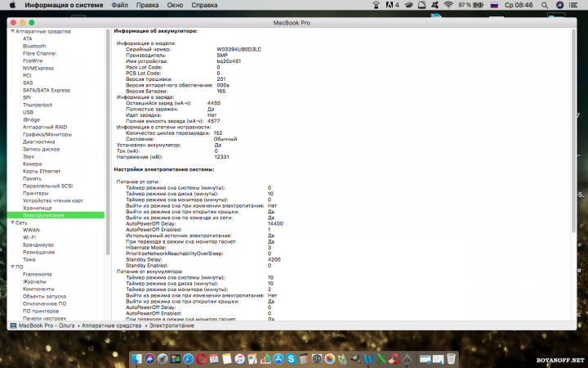Viewport: 588px width, 368px height.
Task: Select Графика/Мониторы in the sidebar
Action: pyautogui.click(x=47, y=134)
